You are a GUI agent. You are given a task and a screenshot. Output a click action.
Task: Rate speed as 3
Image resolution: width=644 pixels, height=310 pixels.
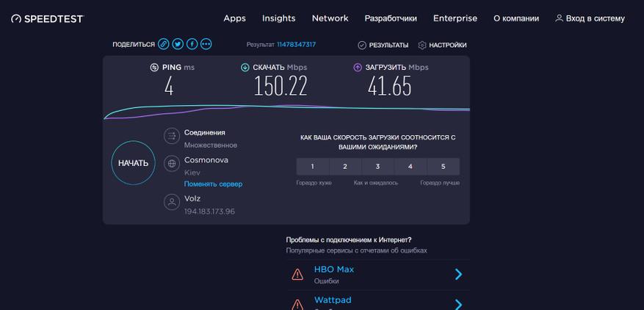click(378, 167)
